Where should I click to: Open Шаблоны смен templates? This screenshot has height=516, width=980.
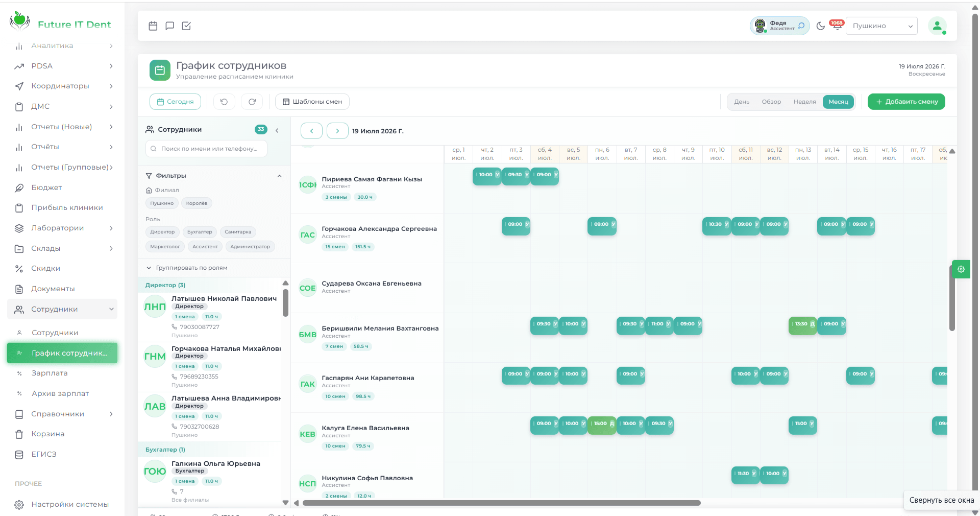coord(312,102)
